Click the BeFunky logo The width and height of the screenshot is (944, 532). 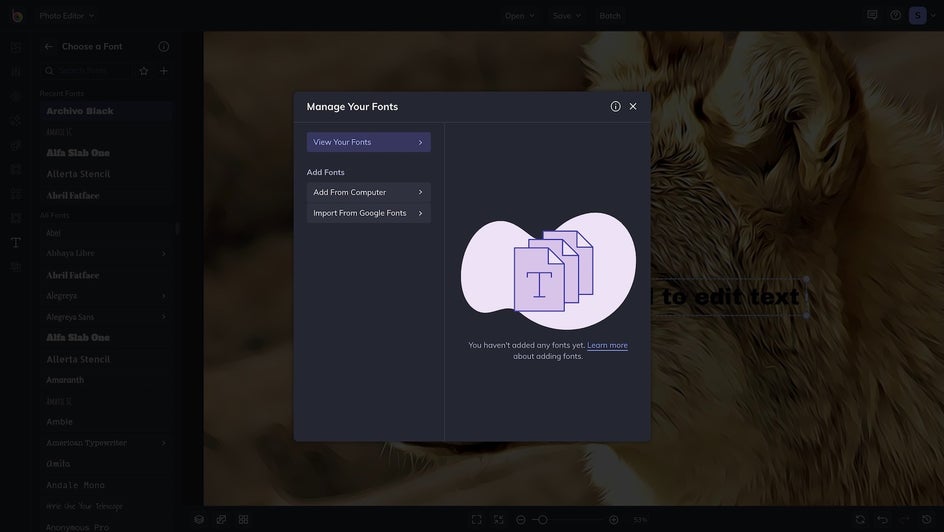(17, 16)
